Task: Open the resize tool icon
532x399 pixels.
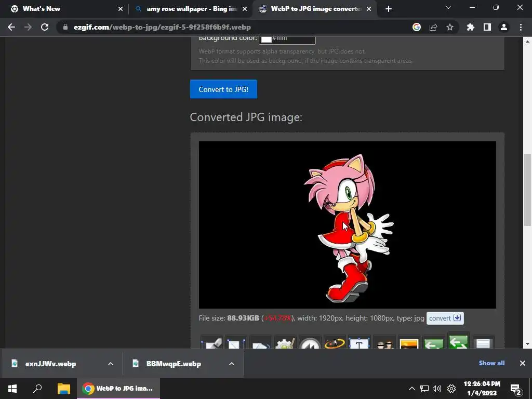Action: click(x=236, y=342)
